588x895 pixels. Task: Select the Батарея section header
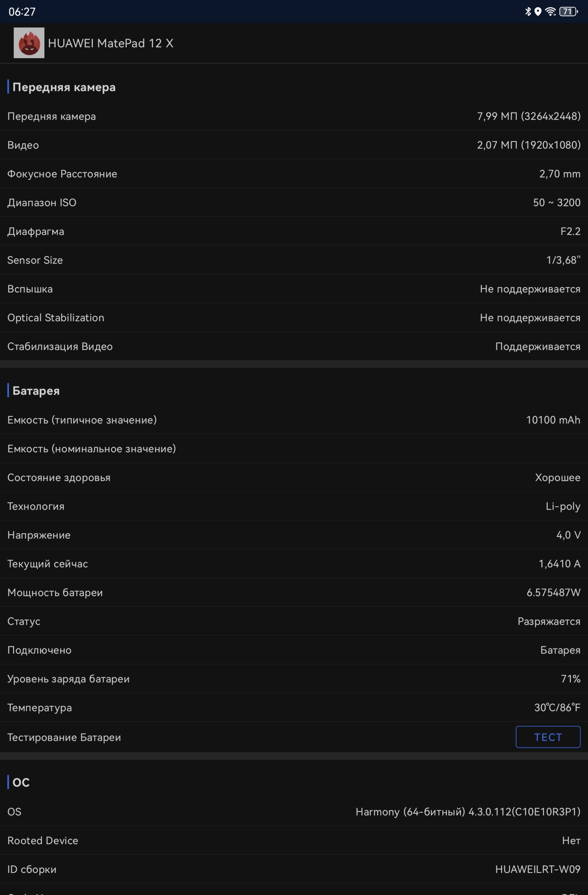(x=36, y=391)
